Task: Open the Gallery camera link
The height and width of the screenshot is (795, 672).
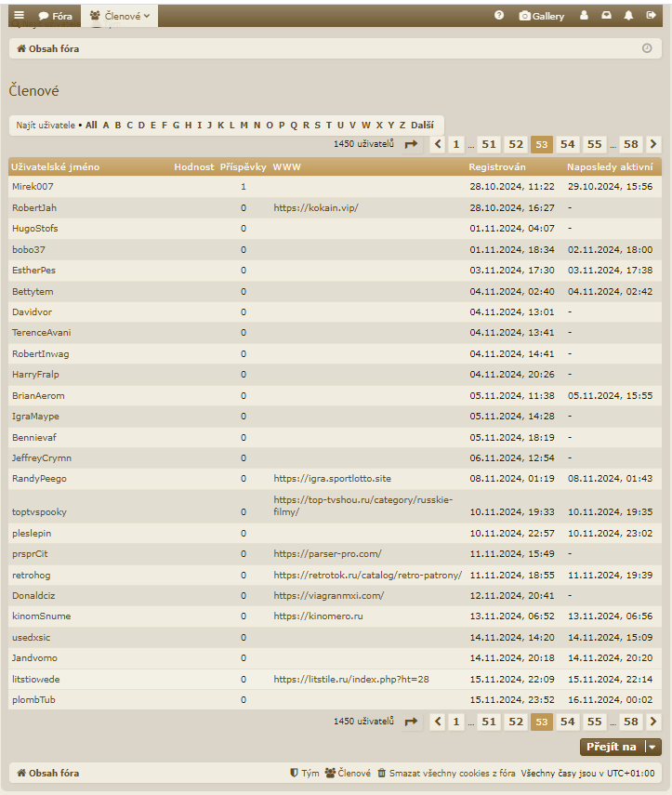Action: point(542,16)
